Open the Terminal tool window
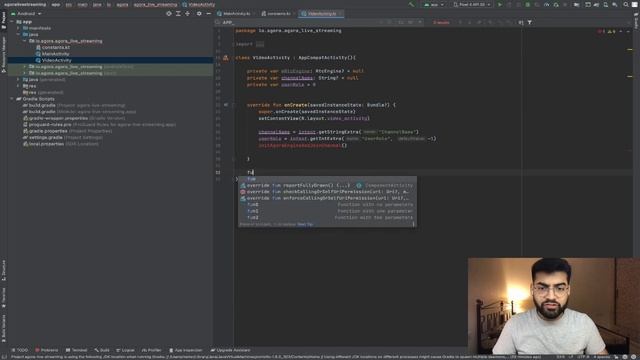640x360 pixels. 76,350
